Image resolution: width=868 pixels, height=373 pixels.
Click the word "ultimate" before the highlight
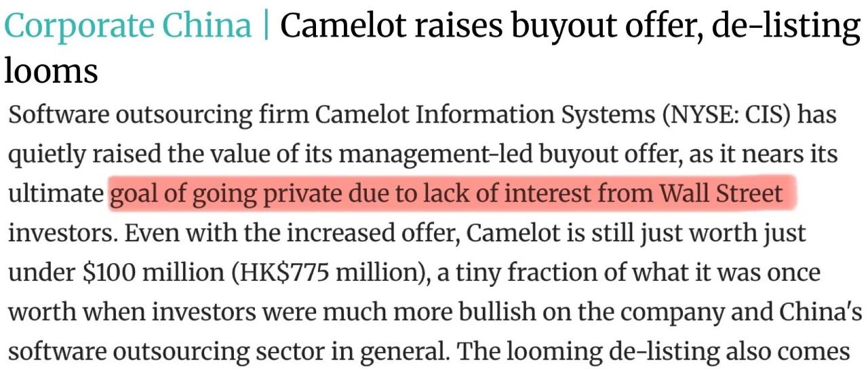pos(55,195)
